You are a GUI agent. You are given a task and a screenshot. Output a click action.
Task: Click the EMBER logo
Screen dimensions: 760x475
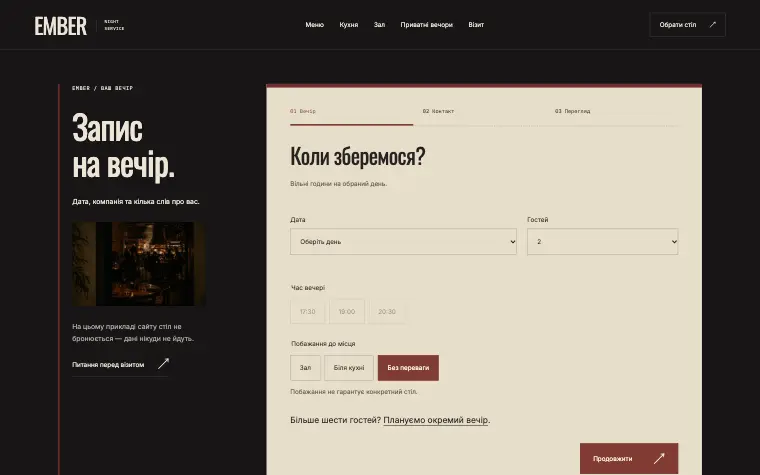(x=61, y=26)
